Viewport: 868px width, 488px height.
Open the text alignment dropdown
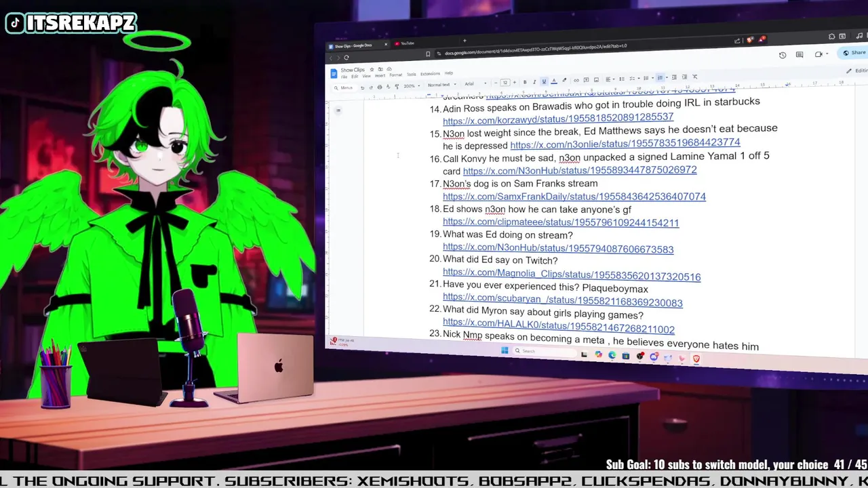pyautogui.click(x=611, y=79)
